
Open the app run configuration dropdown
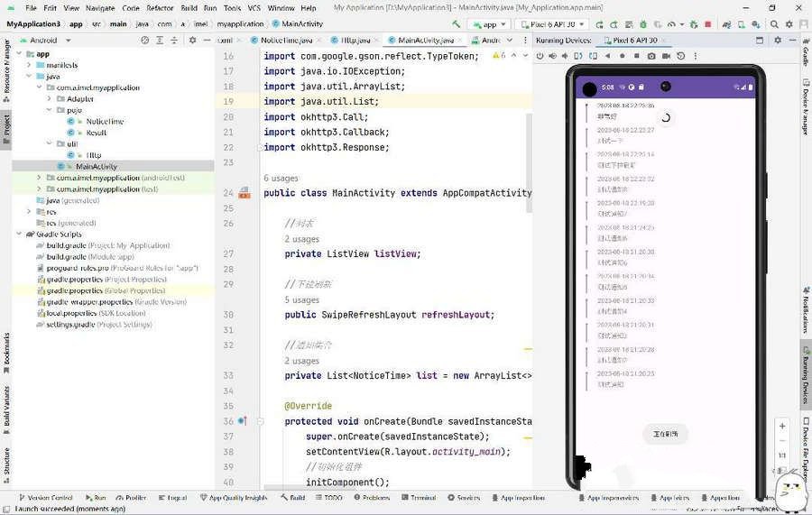(489, 24)
